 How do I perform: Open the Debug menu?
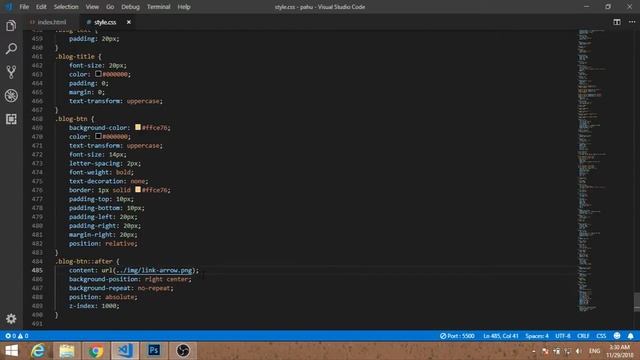131,7
